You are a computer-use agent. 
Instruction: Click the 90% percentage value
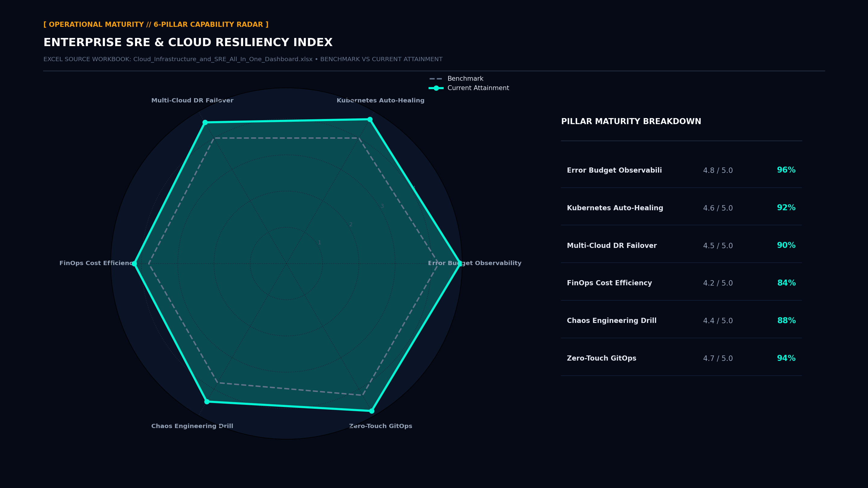786,246
